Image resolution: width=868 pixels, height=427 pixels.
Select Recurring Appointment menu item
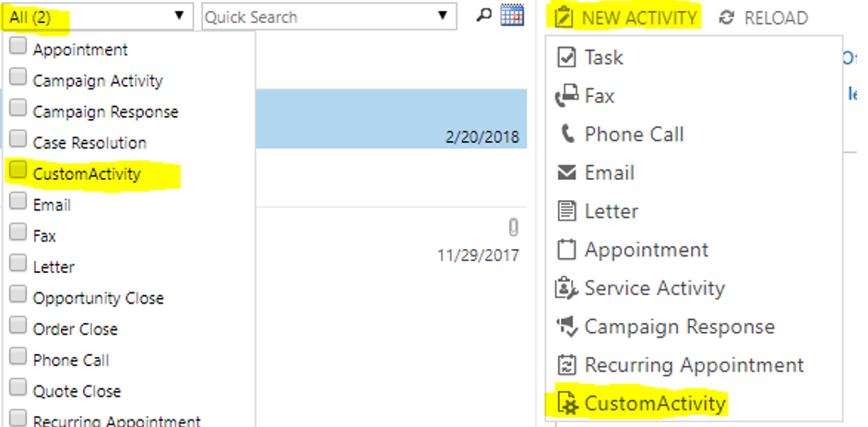click(x=694, y=365)
